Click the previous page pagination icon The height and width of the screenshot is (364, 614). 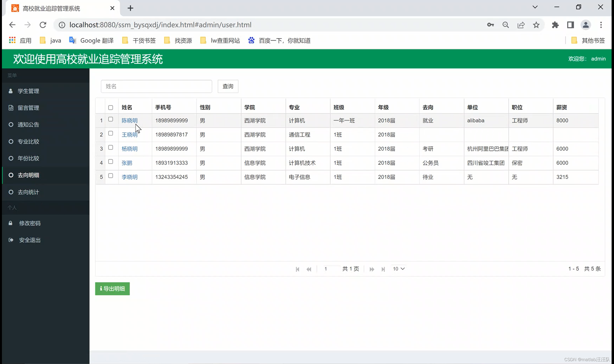coord(309,269)
